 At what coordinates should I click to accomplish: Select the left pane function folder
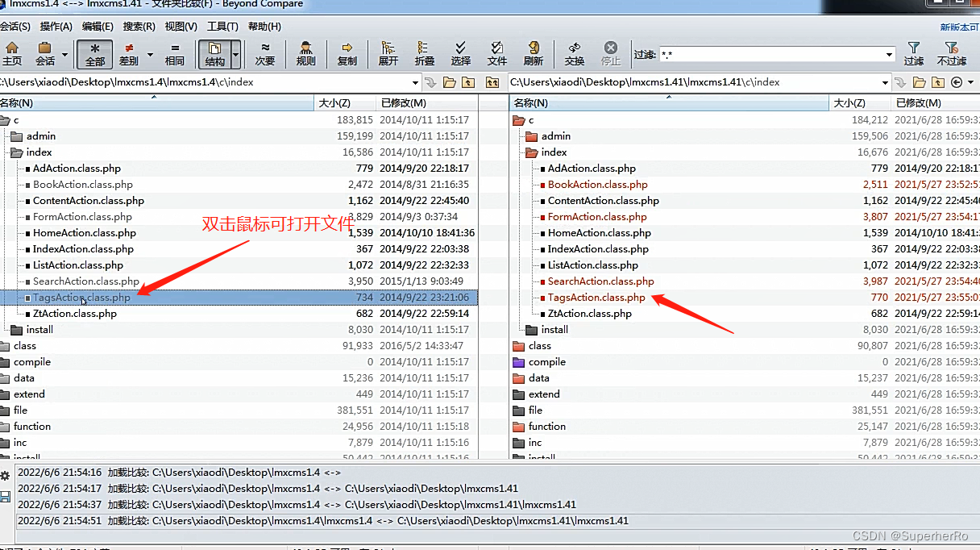coord(32,427)
